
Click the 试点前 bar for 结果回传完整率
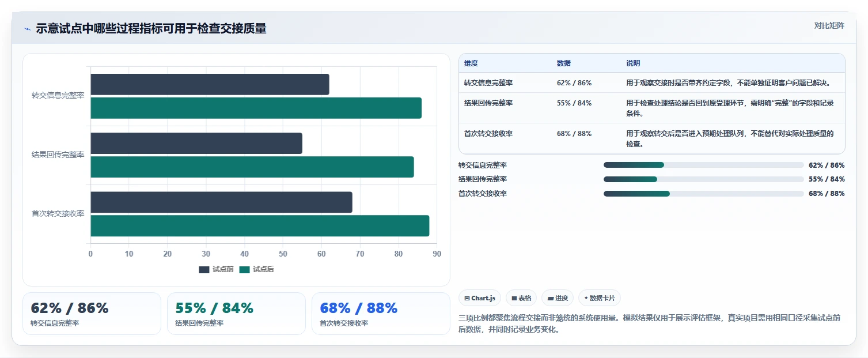196,144
